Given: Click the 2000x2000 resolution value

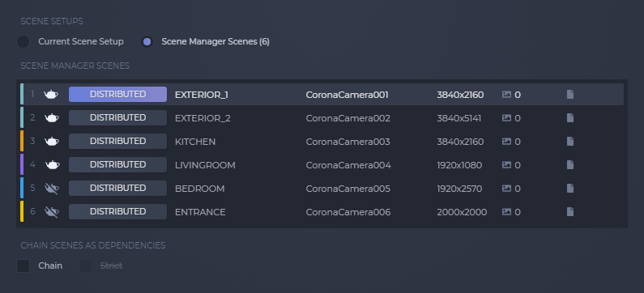Looking at the screenshot, I should (462, 212).
